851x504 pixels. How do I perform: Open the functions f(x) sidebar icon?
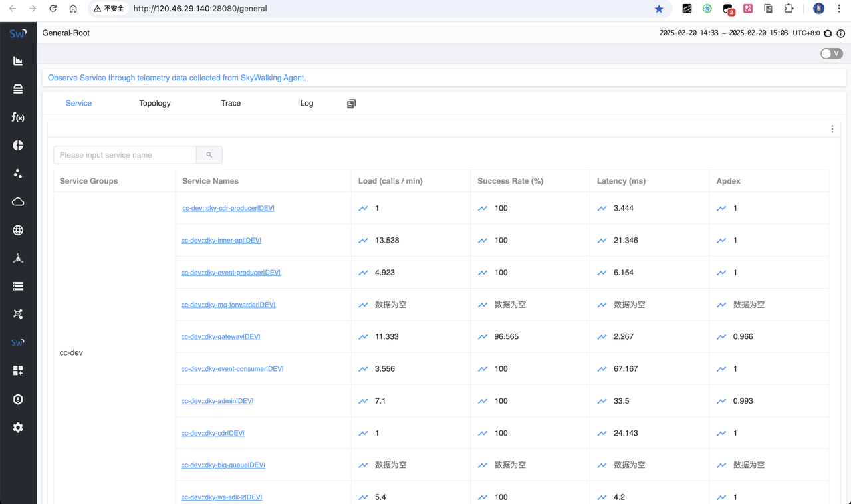(18, 117)
